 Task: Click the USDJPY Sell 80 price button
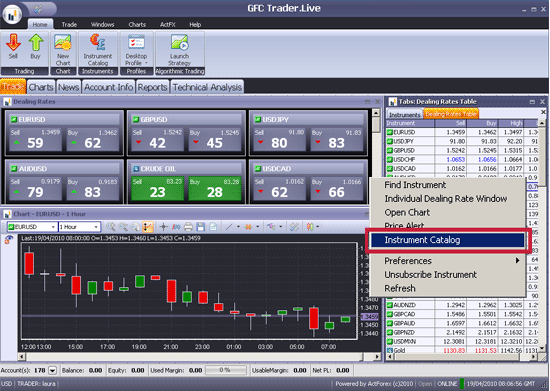tap(279, 140)
